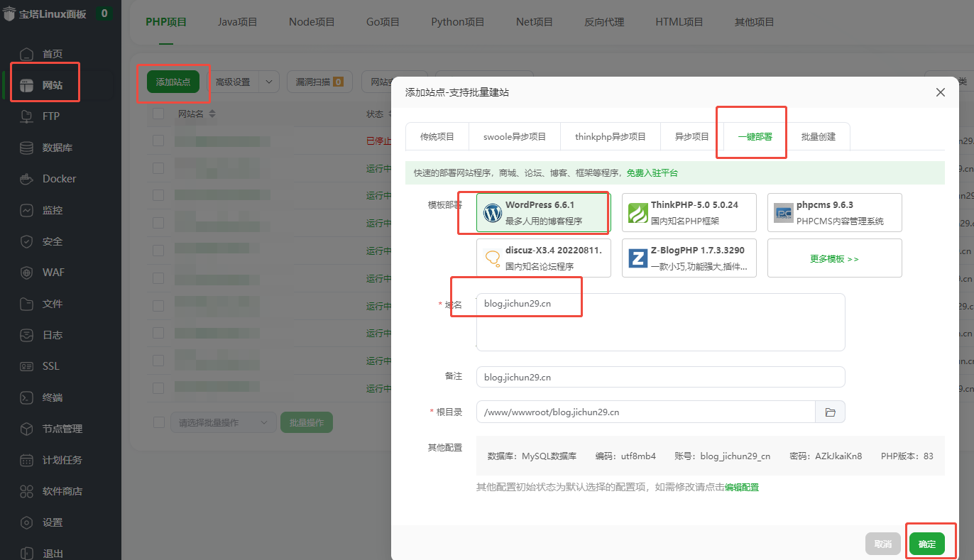Image resolution: width=974 pixels, height=560 pixels.
Task: Cancel with the 取消 button
Action: coord(883,544)
